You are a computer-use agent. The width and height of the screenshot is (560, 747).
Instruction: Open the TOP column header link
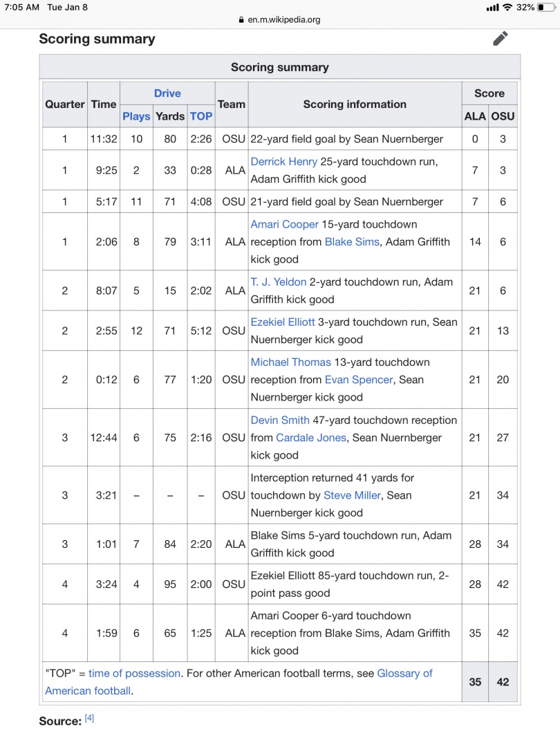point(200,116)
